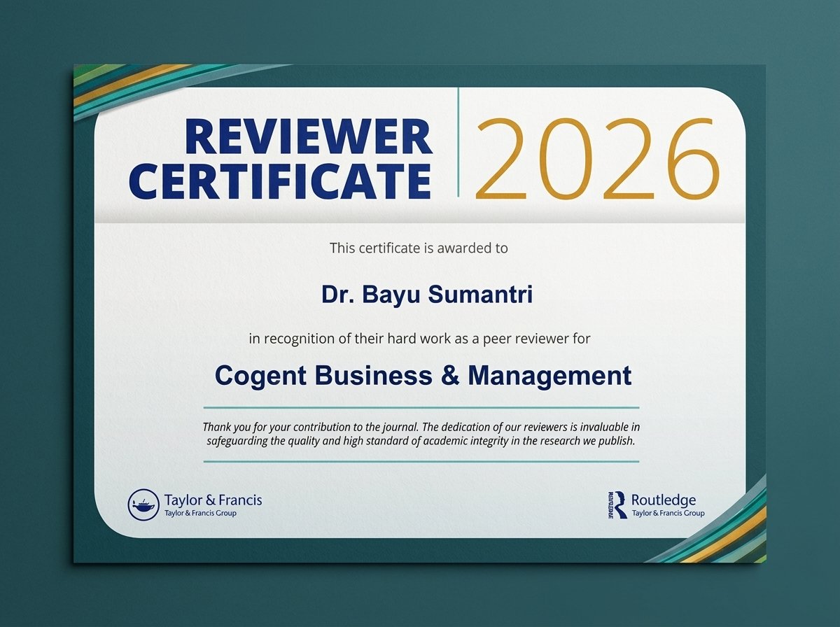The width and height of the screenshot is (840, 627).
Task: Select the name "Dr. Bayu Sumantri"
Action: [x=427, y=295]
